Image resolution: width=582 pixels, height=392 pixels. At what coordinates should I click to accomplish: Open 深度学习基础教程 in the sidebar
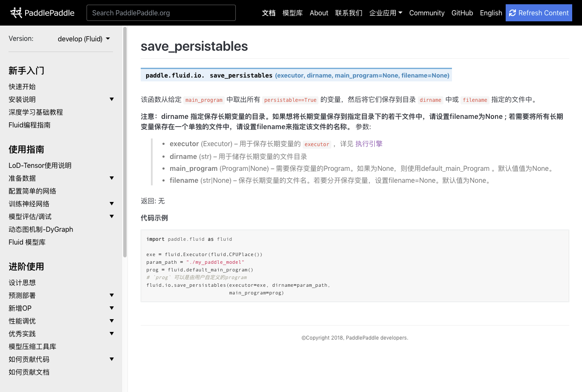tap(36, 112)
